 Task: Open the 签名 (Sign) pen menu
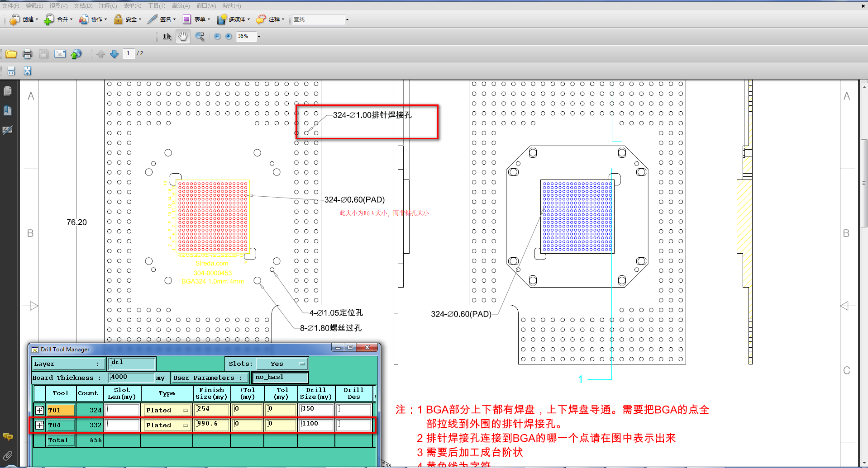coord(162,19)
